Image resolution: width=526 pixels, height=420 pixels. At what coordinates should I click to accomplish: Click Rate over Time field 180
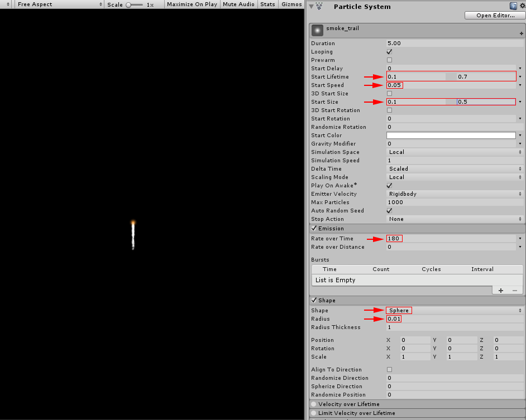coord(451,239)
